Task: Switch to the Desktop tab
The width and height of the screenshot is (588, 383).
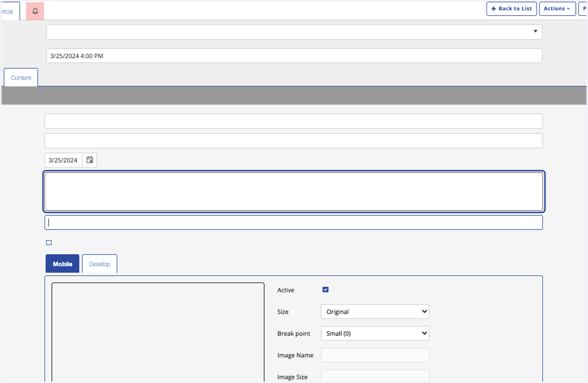Action: pos(99,264)
